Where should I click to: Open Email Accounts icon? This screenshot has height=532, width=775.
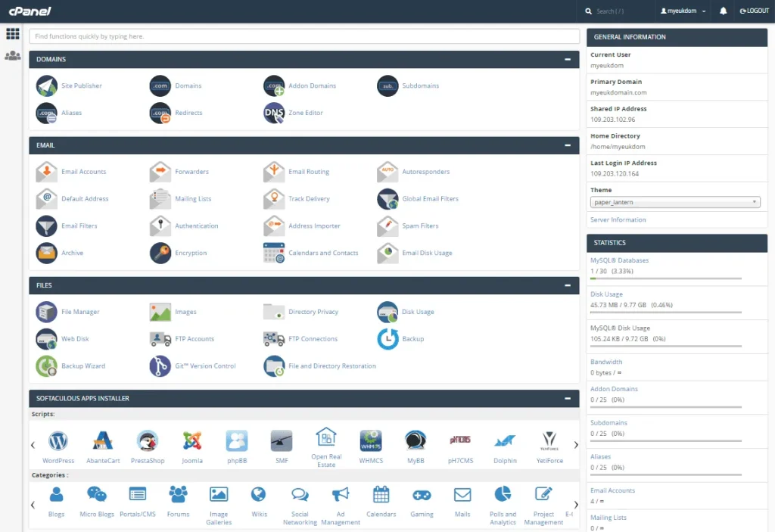[47, 172]
